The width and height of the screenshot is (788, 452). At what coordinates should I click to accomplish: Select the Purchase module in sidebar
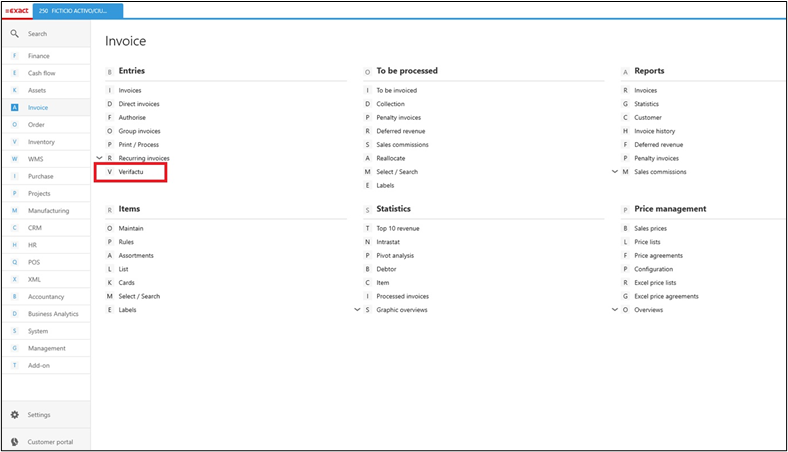(40, 176)
